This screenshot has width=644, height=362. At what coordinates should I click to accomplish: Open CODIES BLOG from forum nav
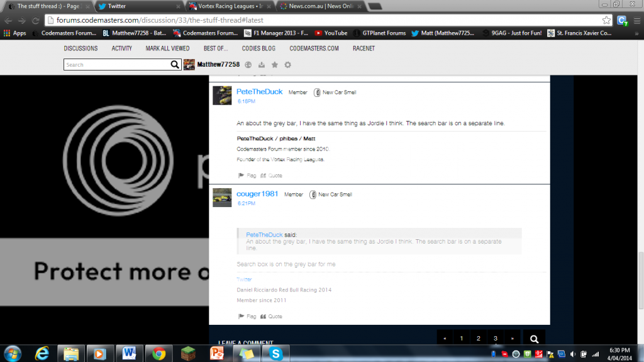point(258,48)
